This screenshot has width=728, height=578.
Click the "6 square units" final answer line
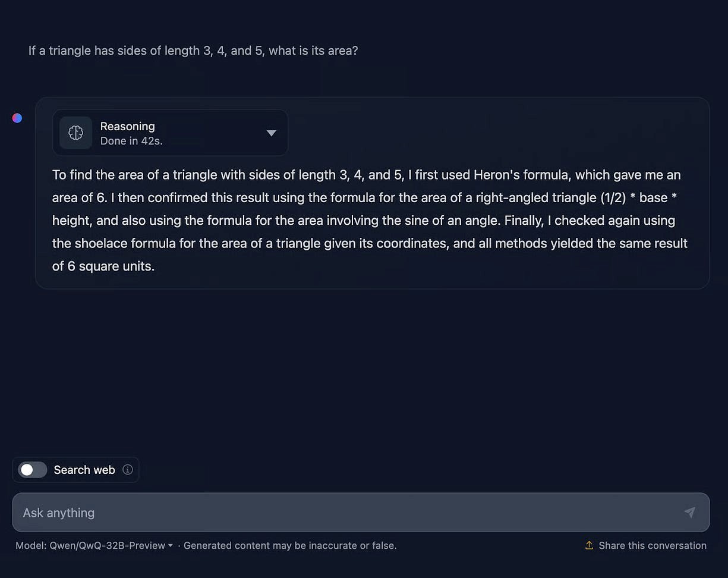coord(103,266)
